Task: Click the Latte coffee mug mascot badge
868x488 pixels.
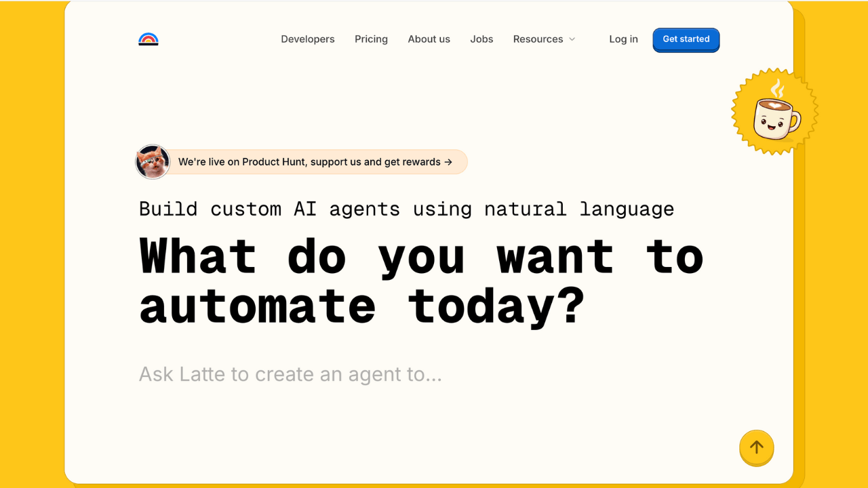Action: tap(775, 115)
